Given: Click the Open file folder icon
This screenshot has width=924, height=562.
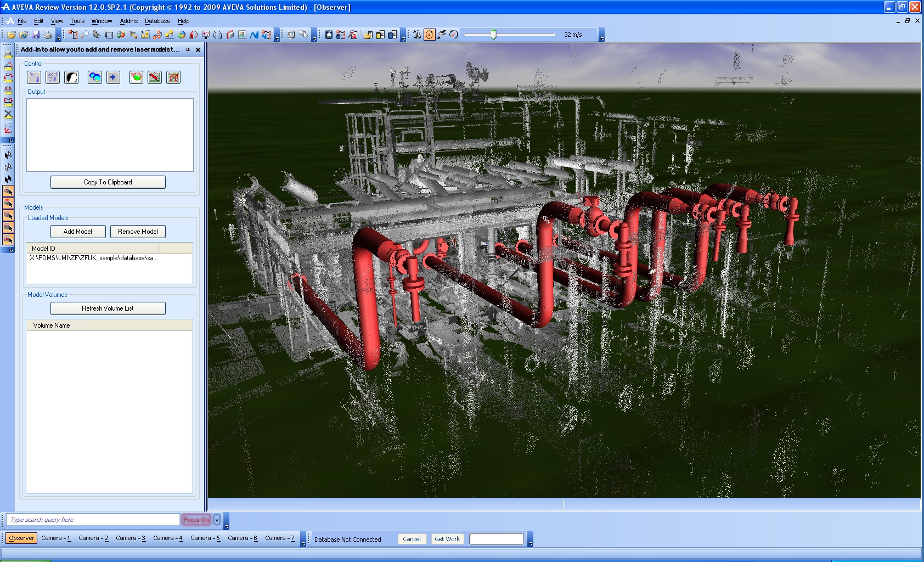Looking at the screenshot, I should (12, 35).
